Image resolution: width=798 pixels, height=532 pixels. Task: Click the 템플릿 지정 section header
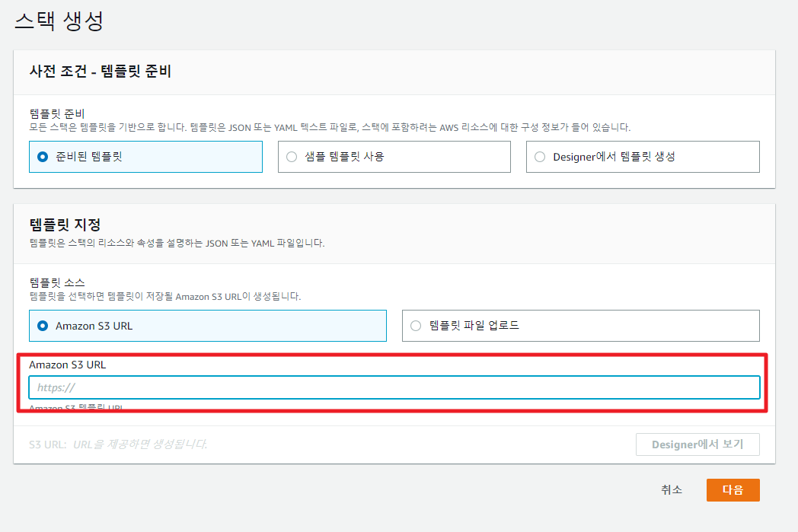click(65, 225)
